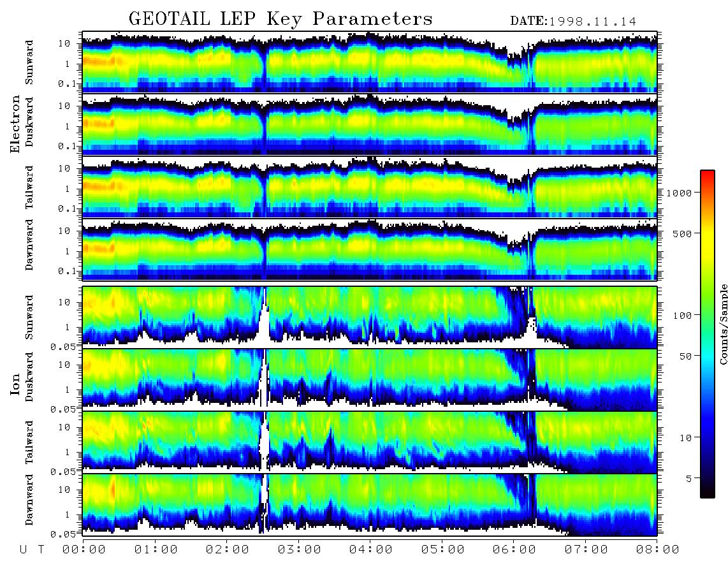Click the Ion Tailward spectrogram panel
Screen dimensions: 728x561
pyautogui.click(x=370, y=442)
